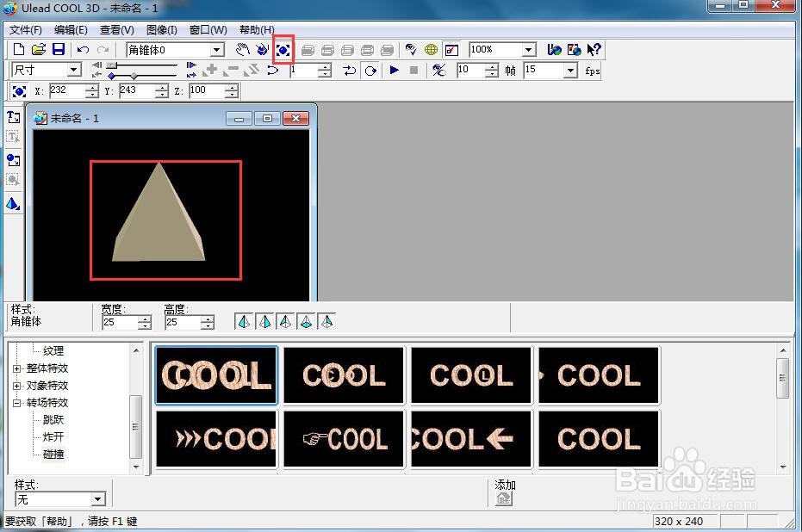Click the 宽度 width input field
The image size is (802, 532).
click(x=121, y=323)
